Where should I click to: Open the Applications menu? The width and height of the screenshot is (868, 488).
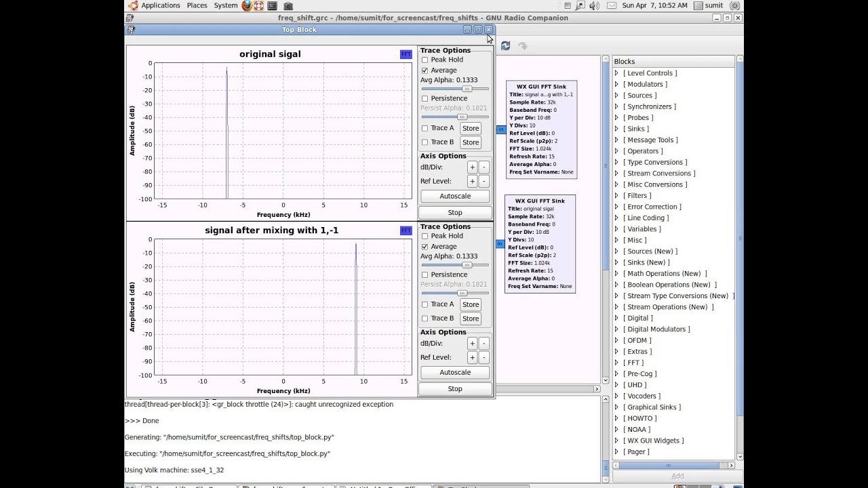tap(161, 5)
